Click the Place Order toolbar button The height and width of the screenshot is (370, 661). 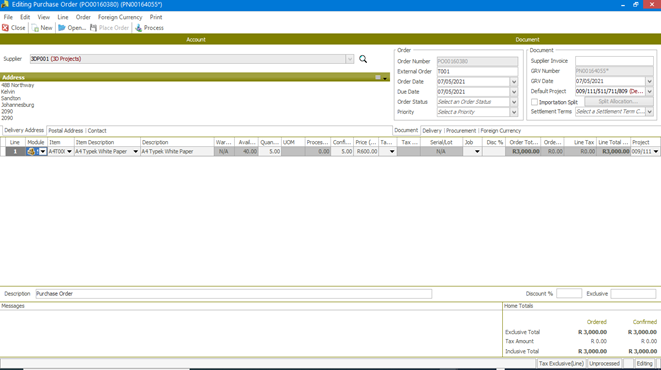[110, 28]
